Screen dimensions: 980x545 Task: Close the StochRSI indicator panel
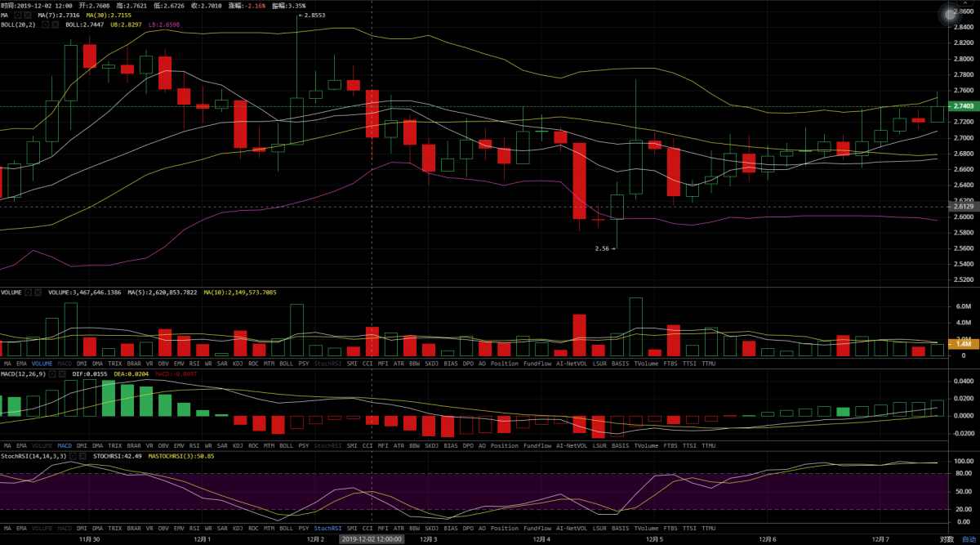coord(84,455)
